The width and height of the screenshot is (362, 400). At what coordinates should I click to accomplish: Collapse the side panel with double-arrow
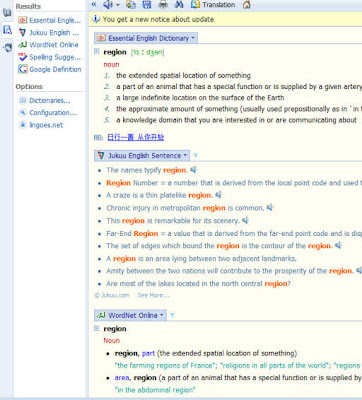[94, 5]
